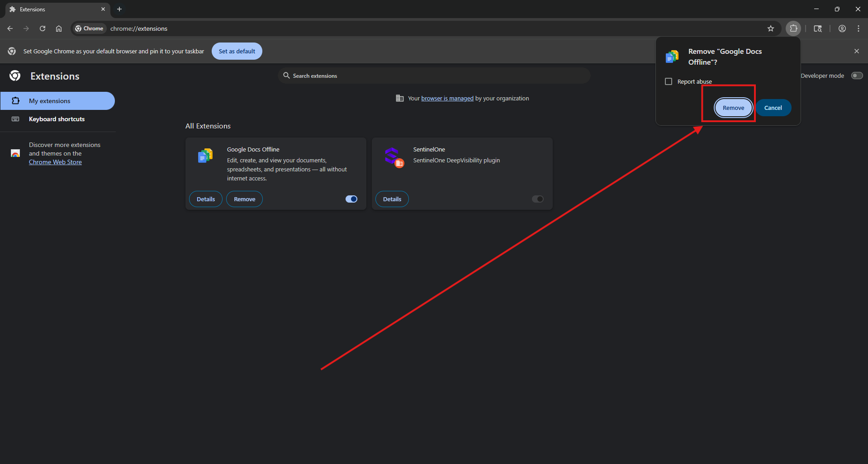Open Keyboard shortcuts in sidebar
This screenshot has height=464, width=868.
[57, 119]
